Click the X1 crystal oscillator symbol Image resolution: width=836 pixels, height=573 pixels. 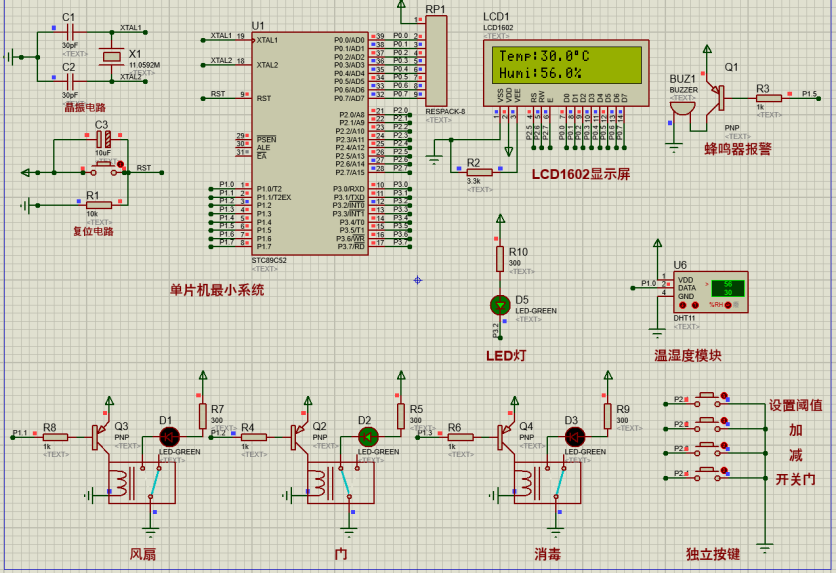point(112,57)
